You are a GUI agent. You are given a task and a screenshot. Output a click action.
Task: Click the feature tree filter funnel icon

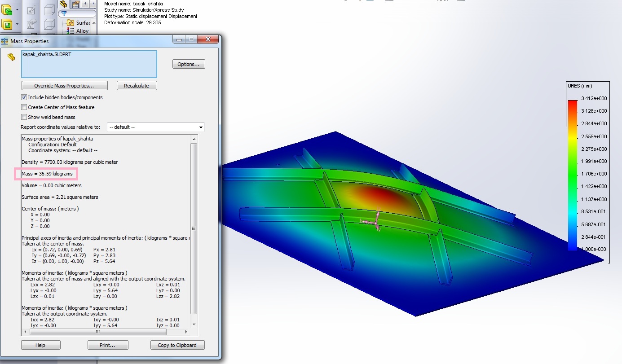pos(64,13)
